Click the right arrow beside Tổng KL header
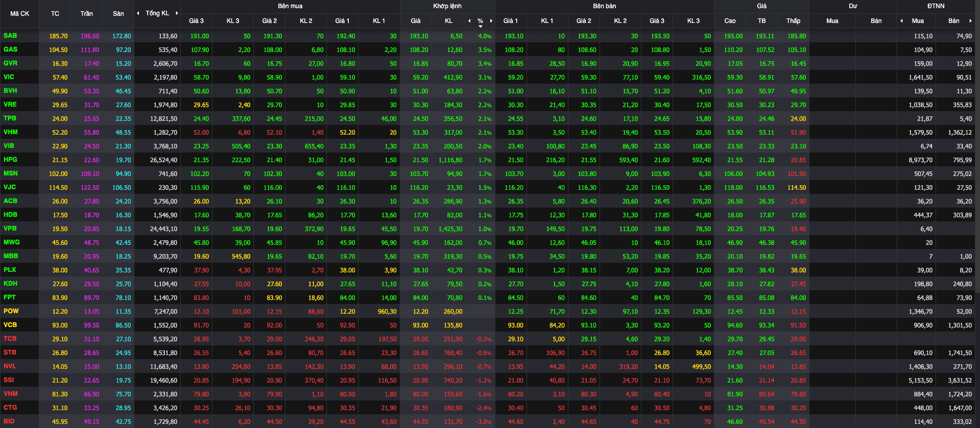 click(177, 13)
